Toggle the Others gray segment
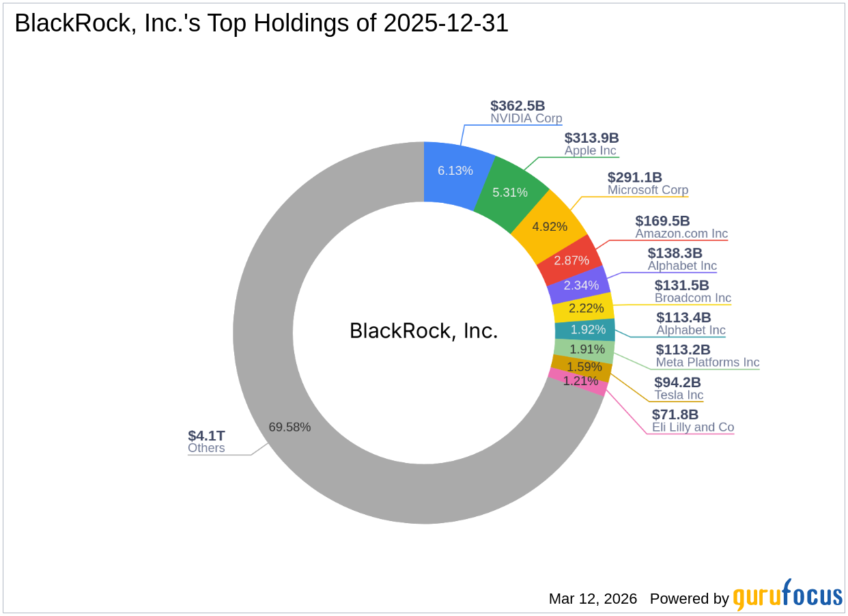The height and width of the screenshot is (616, 848). coord(290,428)
